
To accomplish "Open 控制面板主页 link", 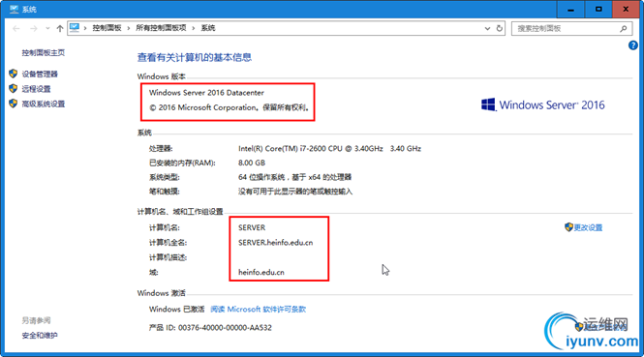I will point(44,52).
